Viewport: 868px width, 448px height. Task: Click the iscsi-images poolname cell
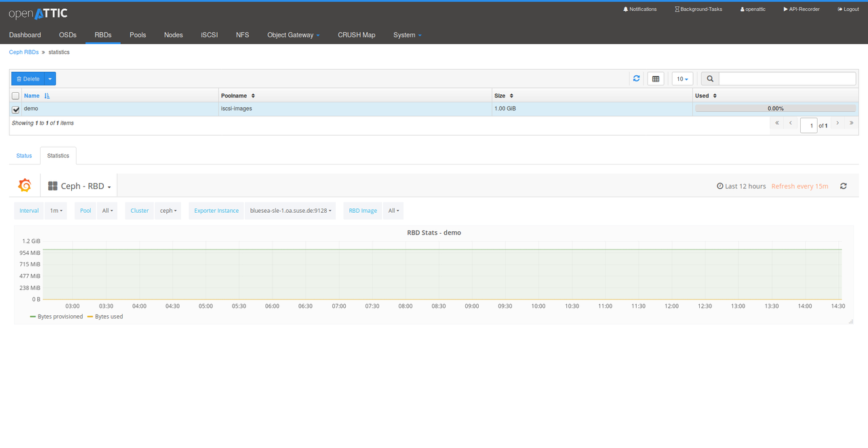pos(355,108)
